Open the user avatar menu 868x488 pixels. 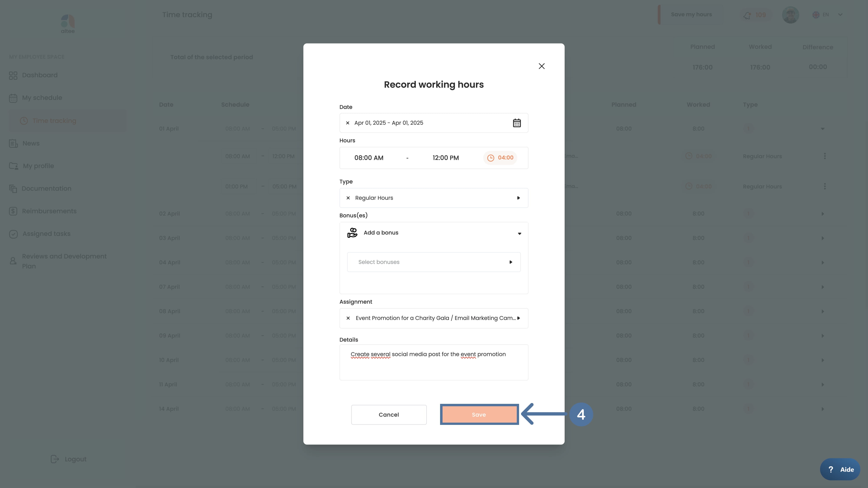790,15
